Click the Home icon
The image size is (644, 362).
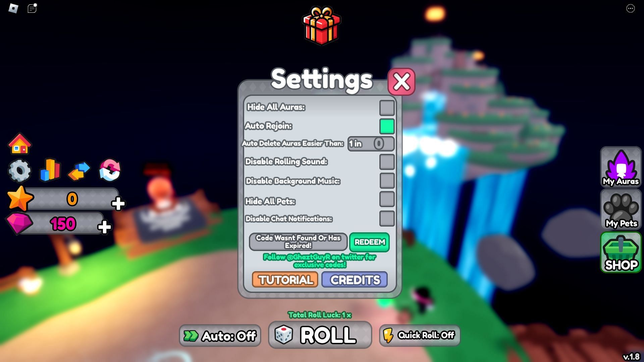coord(19,143)
